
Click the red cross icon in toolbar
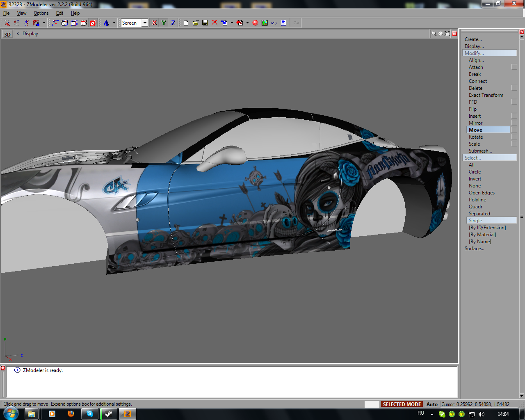(x=215, y=23)
